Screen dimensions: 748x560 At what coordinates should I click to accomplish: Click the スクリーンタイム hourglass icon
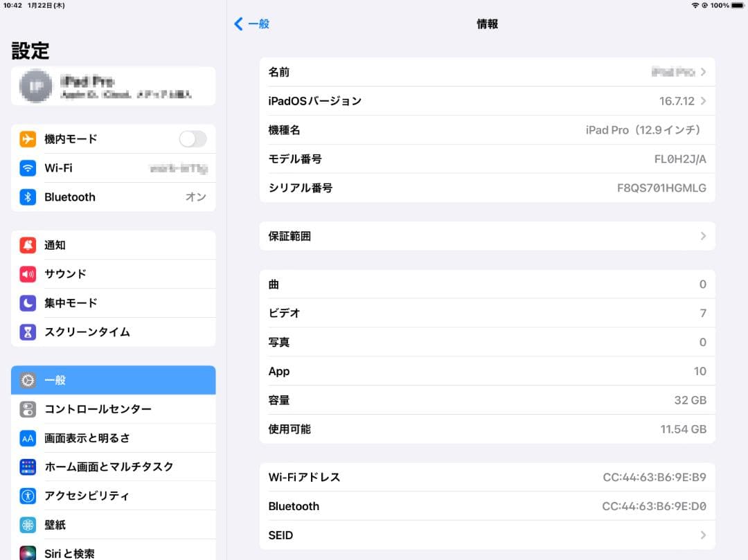(x=28, y=332)
